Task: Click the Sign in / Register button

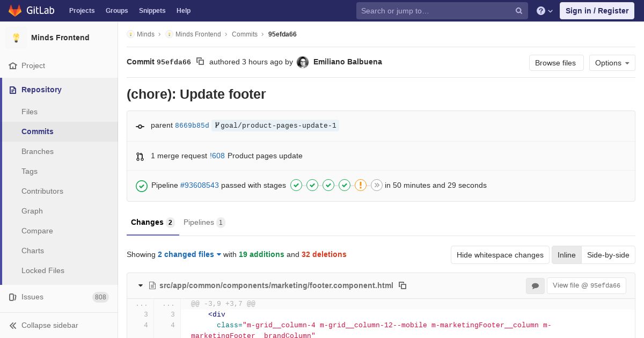Action: coord(597,11)
